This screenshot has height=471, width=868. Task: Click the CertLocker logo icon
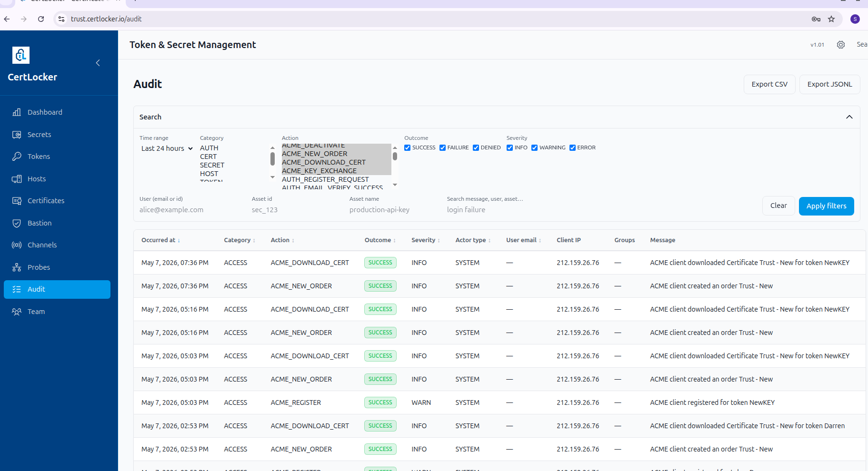point(20,55)
